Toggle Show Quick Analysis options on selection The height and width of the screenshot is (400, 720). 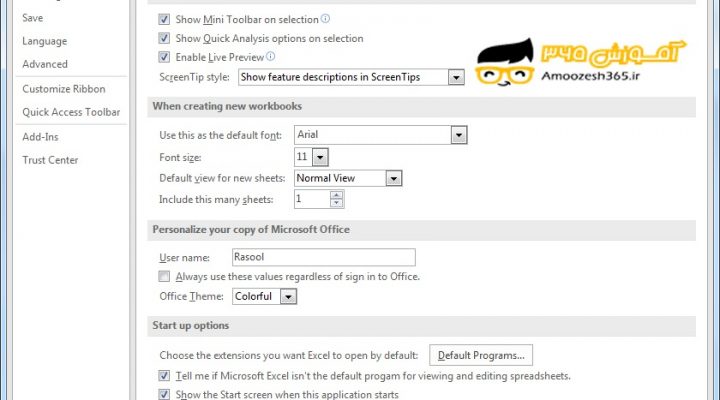coord(164,38)
